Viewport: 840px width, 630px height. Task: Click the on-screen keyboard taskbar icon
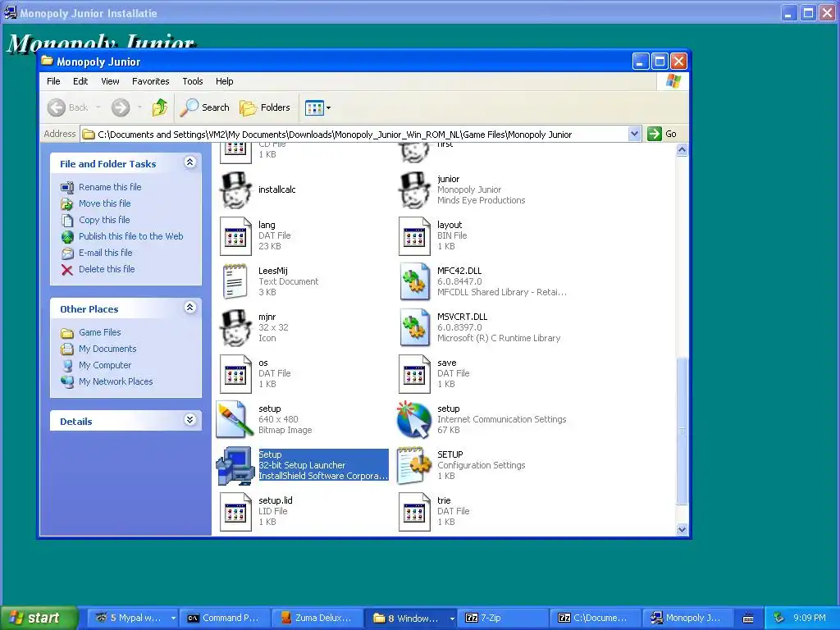point(748,619)
